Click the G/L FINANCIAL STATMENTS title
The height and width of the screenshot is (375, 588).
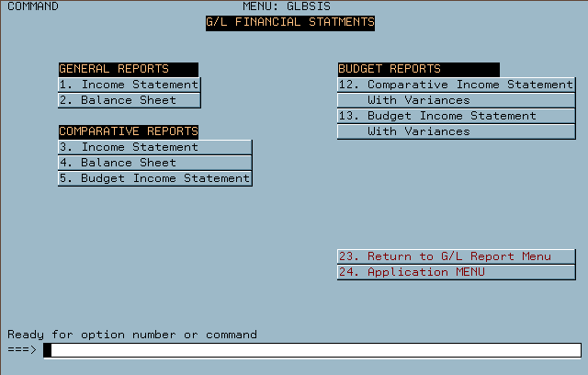click(290, 23)
